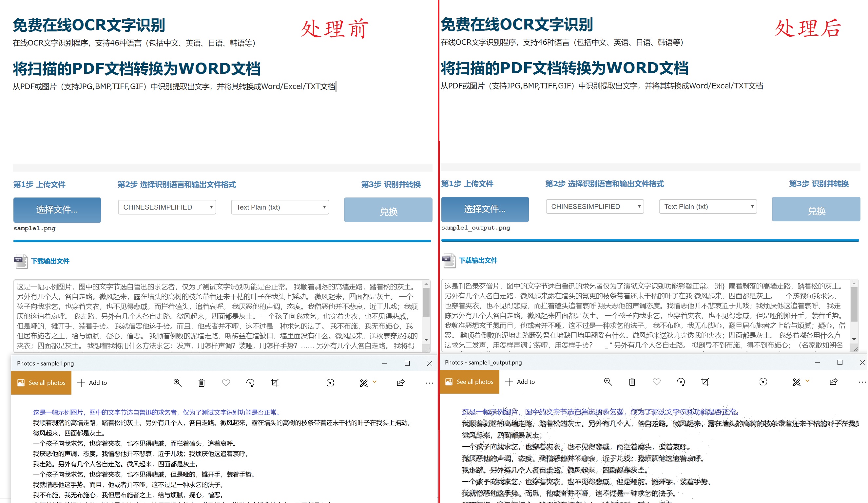Click heart favorite icon in right Photos toolbar
868x503 pixels.
[657, 382]
